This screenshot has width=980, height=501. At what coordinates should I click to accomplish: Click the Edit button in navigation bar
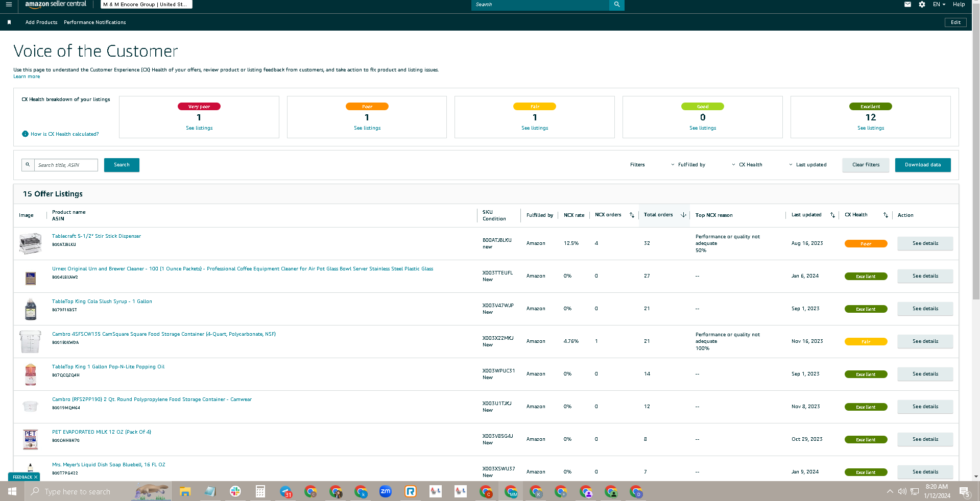tap(955, 22)
